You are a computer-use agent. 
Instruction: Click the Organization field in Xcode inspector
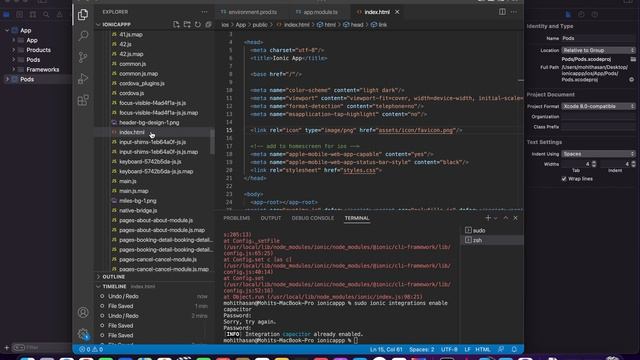[x=598, y=116]
